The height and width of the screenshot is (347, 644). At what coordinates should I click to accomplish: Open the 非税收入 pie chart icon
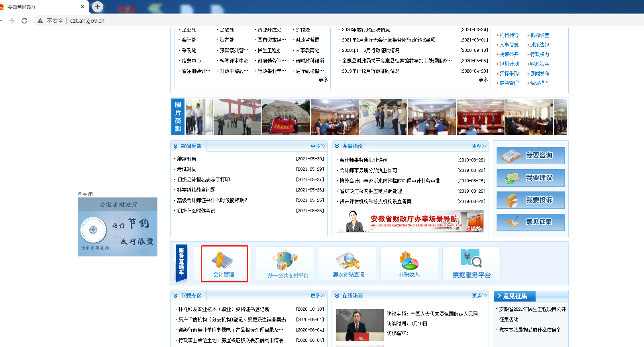(x=409, y=261)
